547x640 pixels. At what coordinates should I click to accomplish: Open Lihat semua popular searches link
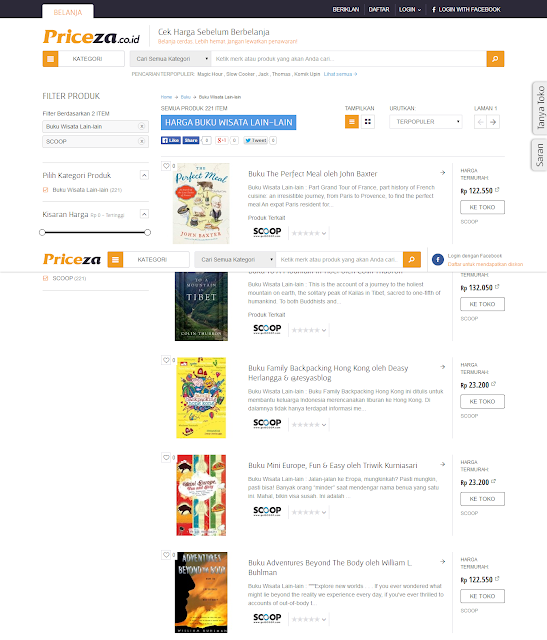click(x=340, y=74)
